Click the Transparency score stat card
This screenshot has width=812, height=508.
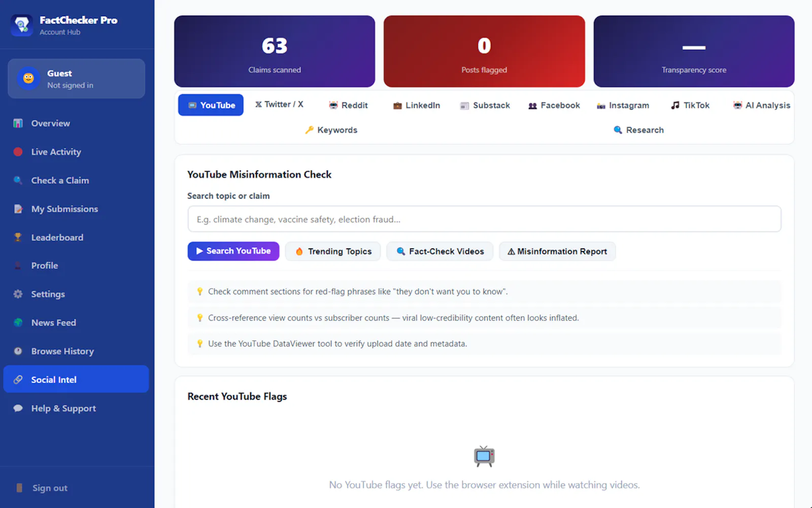[x=694, y=51]
